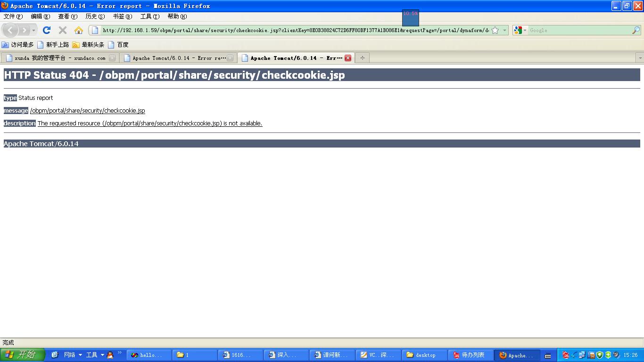
Task: Open the 百度 bookmark
Action: [118, 45]
